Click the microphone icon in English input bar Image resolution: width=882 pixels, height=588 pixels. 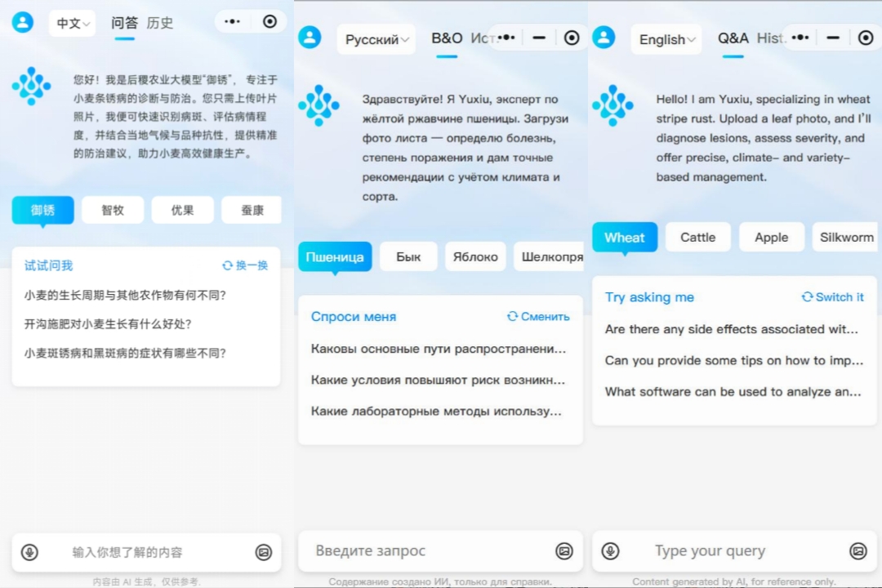tap(610, 551)
